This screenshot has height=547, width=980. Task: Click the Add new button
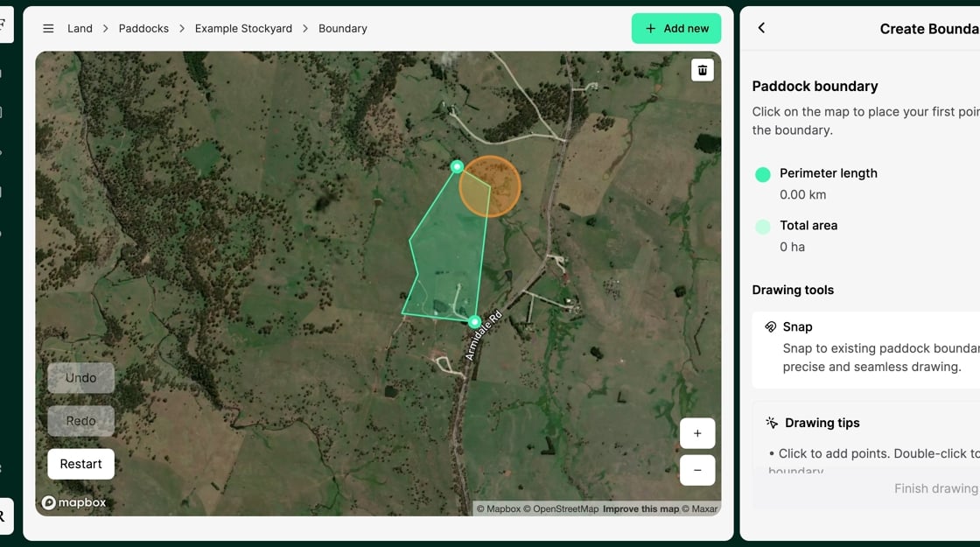tap(676, 29)
